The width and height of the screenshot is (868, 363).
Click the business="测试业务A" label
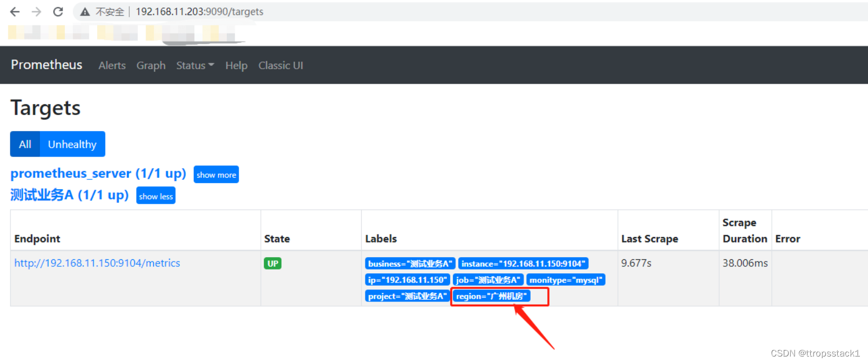410,264
